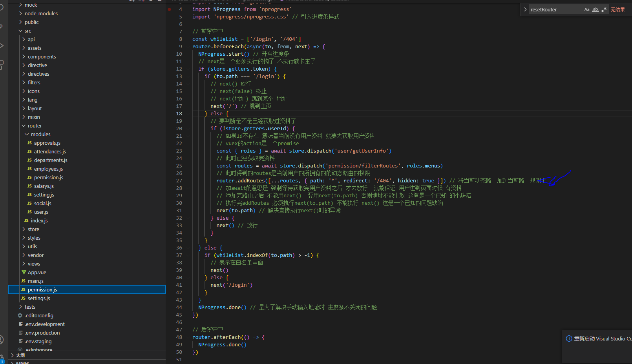Viewport: 632px width, 364px height.
Task: Open the directive folder
Action: [37, 65]
